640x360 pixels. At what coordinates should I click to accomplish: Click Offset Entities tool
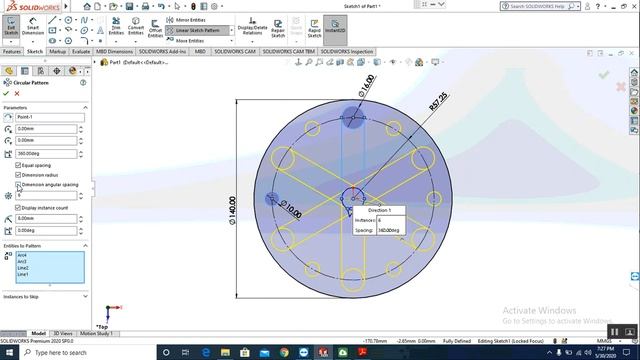[x=155, y=29]
